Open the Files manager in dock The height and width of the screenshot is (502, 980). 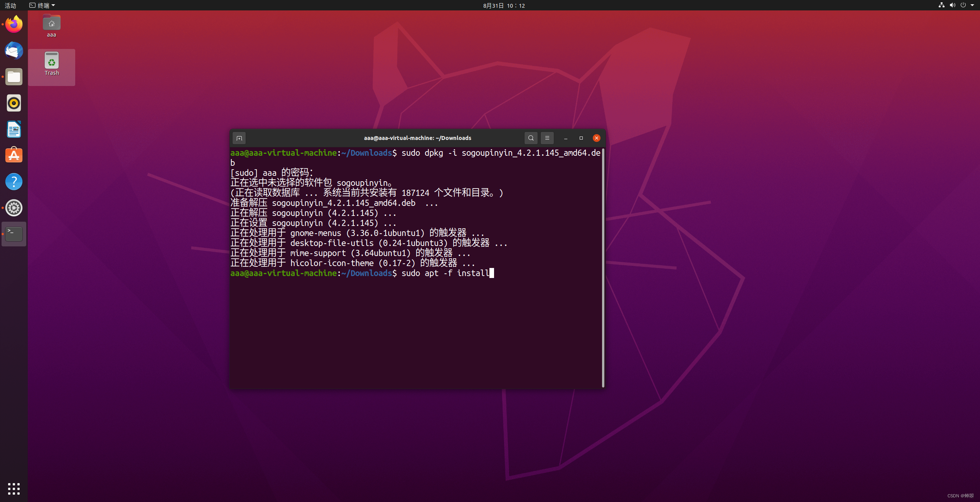coord(14,77)
